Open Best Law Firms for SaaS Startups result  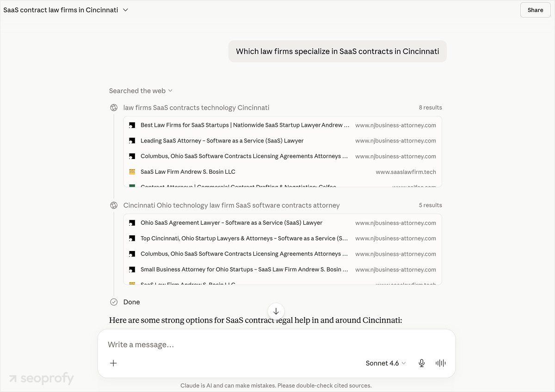click(283, 125)
